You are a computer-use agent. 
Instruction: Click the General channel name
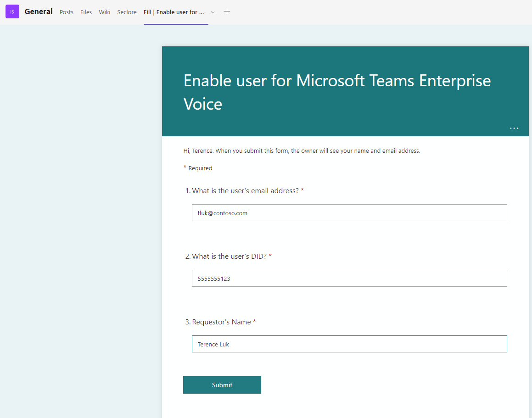39,12
